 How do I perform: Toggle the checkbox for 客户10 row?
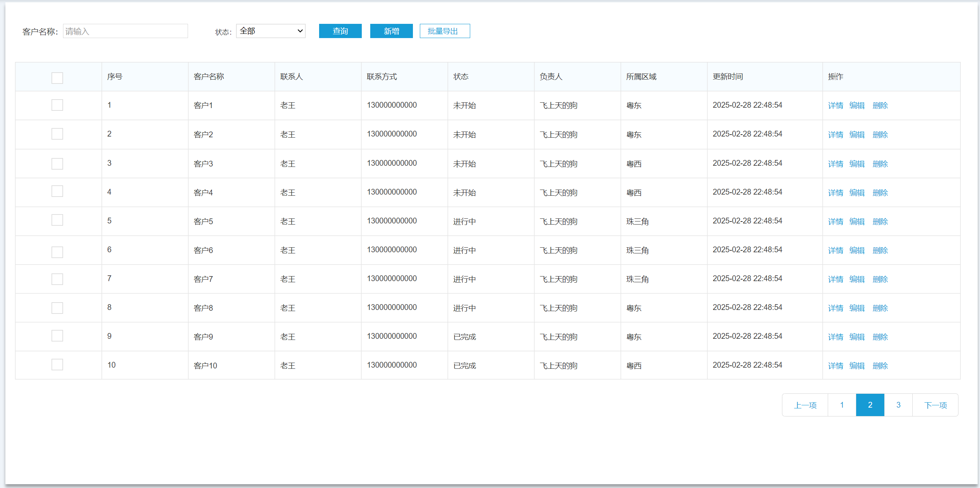[x=57, y=365]
